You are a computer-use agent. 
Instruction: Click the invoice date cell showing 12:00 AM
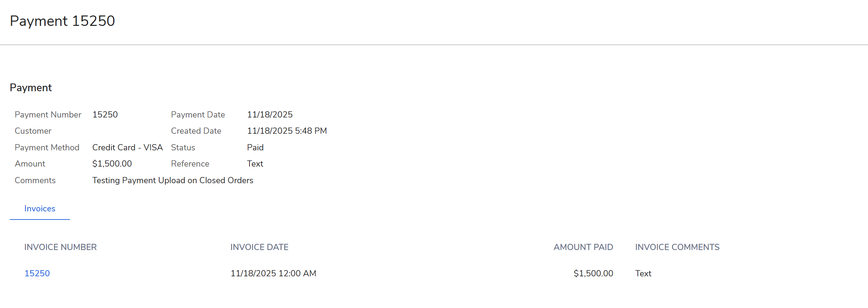pyautogui.click(x=273, y=274)
